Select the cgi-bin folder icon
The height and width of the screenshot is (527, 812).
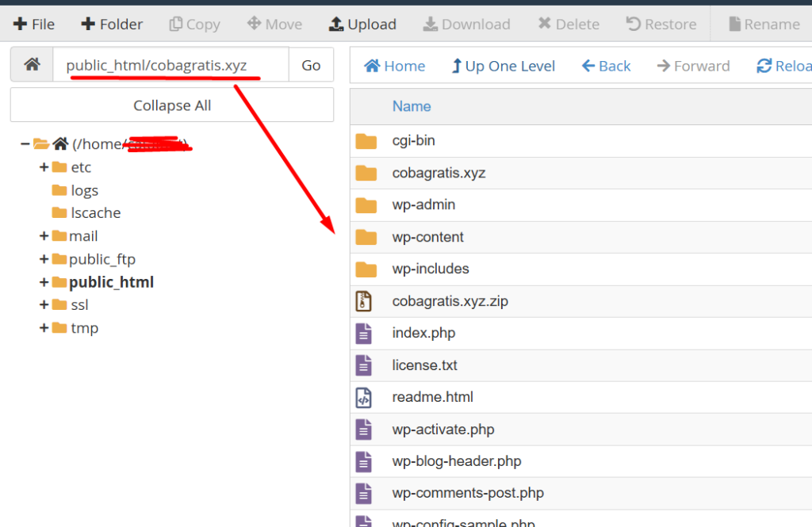tap(366, 140)
